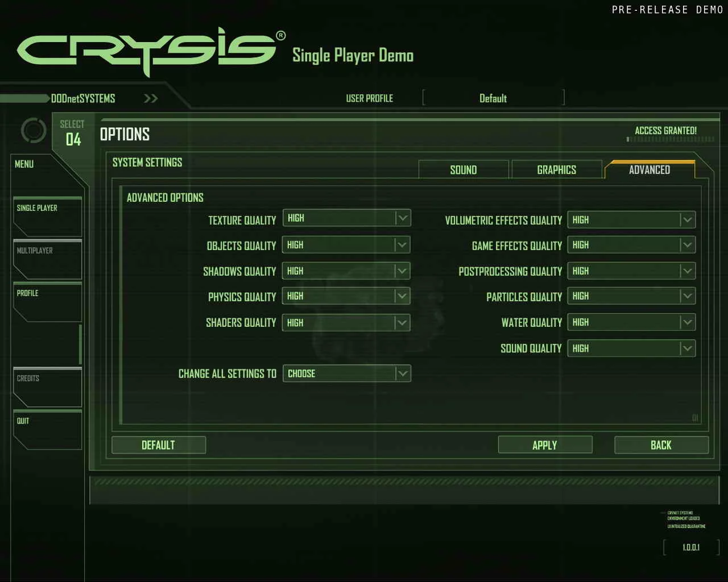Open the Credits menu item
Viewport: 728px width, 582px height.
(47, 387)
